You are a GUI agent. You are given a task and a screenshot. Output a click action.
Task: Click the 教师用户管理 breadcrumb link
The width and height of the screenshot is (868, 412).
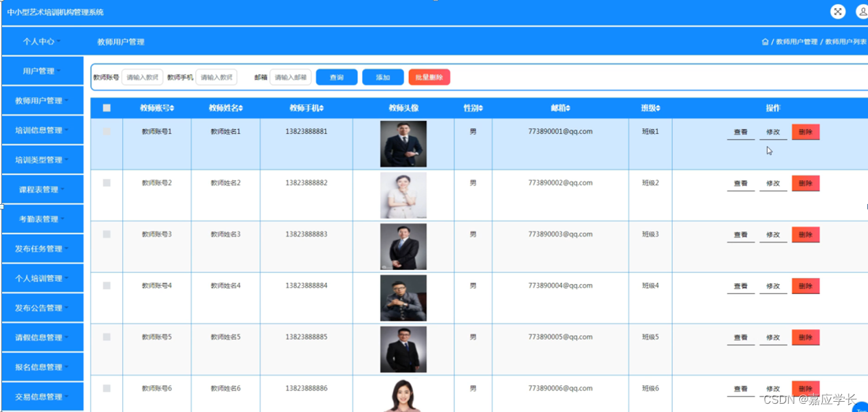[797, 42]
